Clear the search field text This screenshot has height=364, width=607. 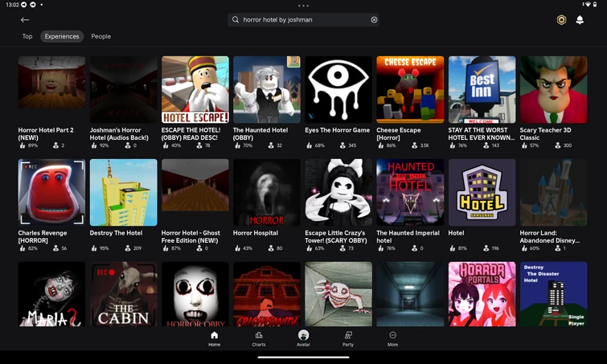coord(374,20)
